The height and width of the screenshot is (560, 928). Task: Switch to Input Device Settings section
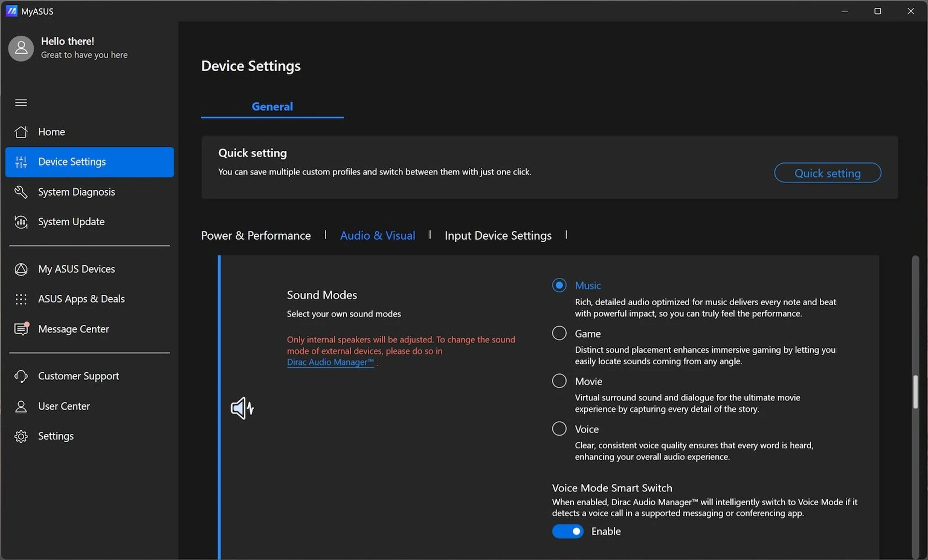(x=498, y=235)
